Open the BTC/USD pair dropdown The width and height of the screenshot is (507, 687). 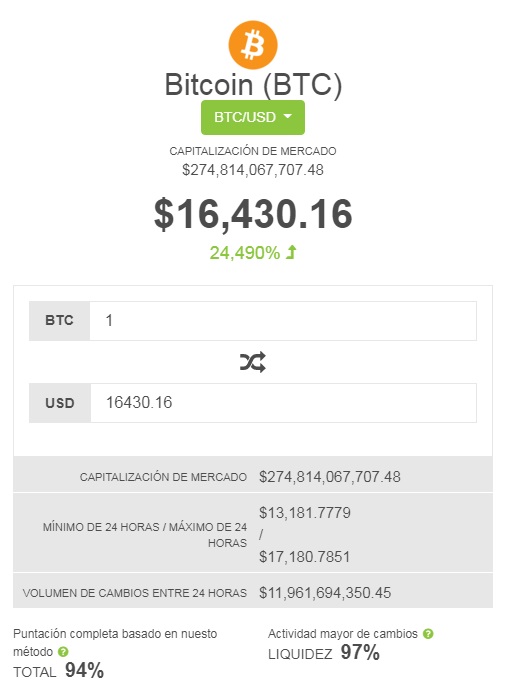pyautogui.click(x=253, y=117)
